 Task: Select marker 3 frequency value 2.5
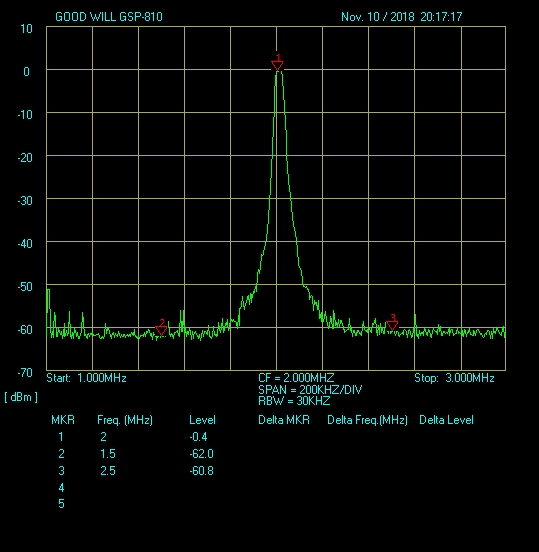(108, 471)
